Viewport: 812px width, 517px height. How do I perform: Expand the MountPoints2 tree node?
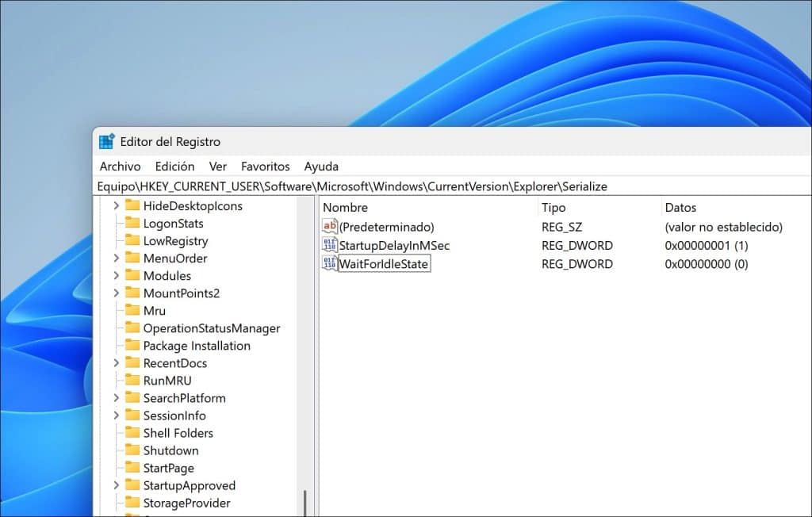pos(117,293)
